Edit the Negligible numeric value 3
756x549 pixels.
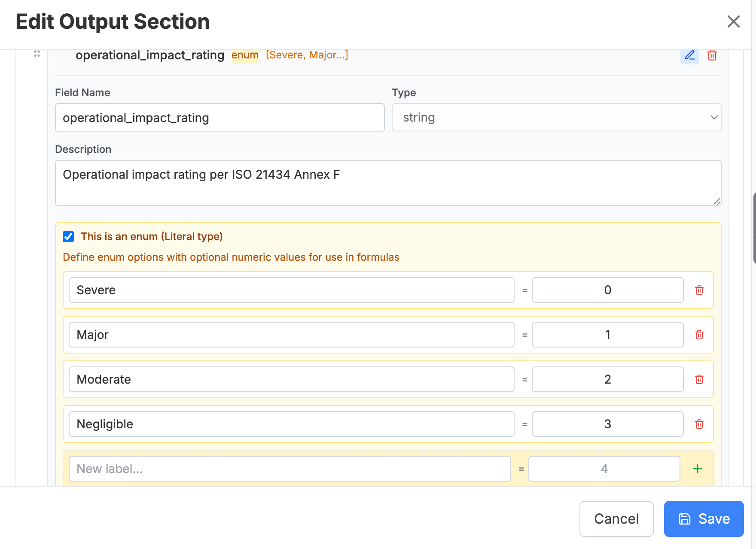pos(607,424)
